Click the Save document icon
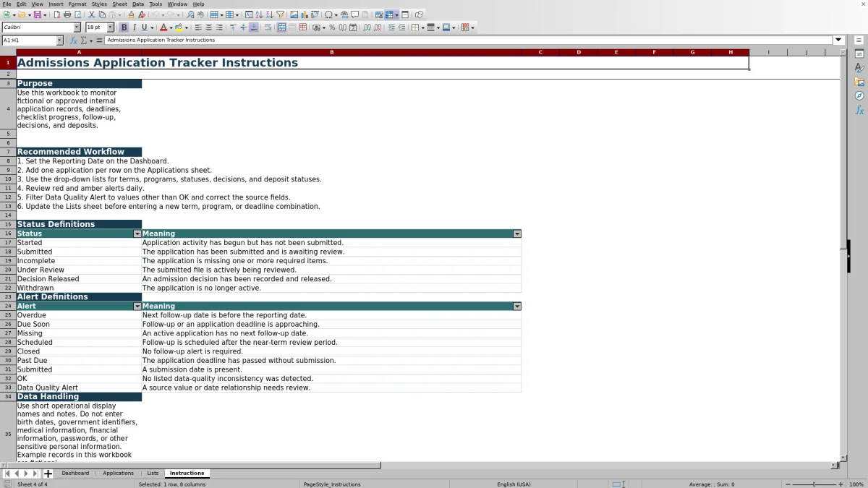Screen dimensions: 868x488 pos(37,14)
